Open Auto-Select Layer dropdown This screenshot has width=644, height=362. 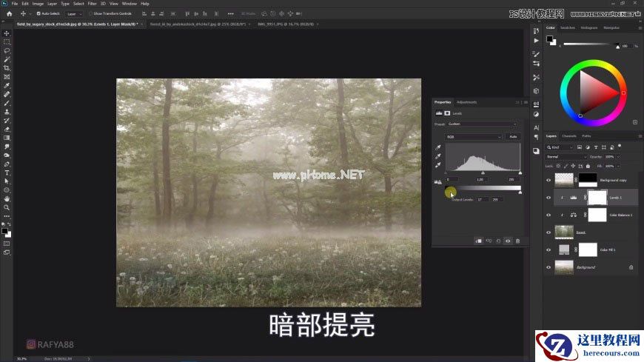(73, 13)
